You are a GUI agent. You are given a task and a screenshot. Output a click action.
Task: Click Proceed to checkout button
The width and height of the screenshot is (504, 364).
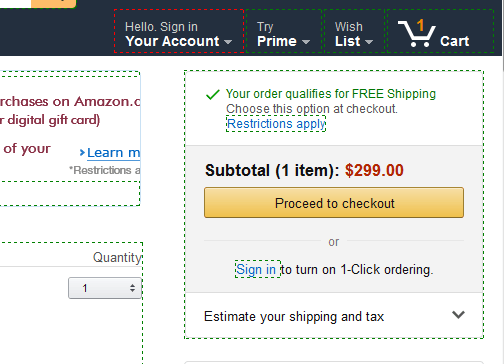click(334, 203)
